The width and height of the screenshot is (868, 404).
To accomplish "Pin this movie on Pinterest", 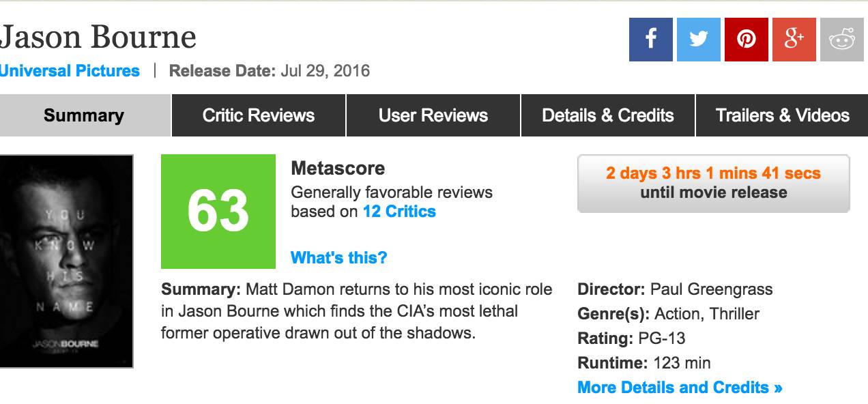I will [746, 39].
